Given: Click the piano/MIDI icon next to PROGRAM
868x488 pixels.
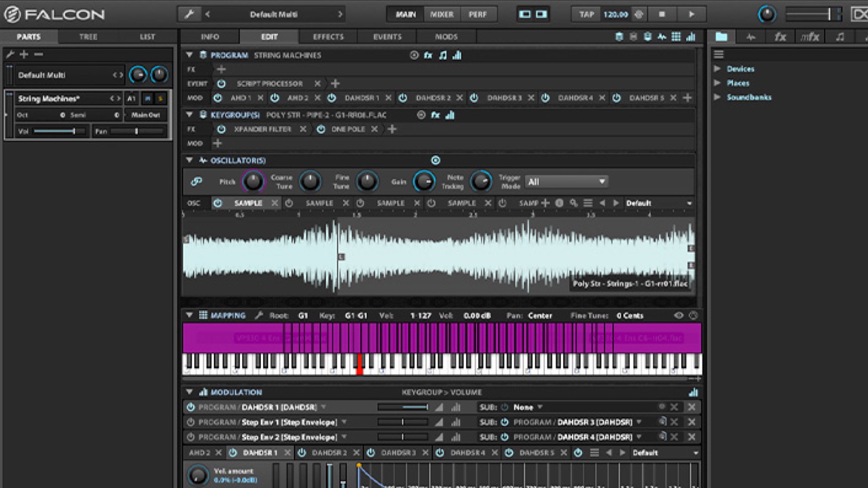Looking at the screenshot, I should click(x=443, y=56).
